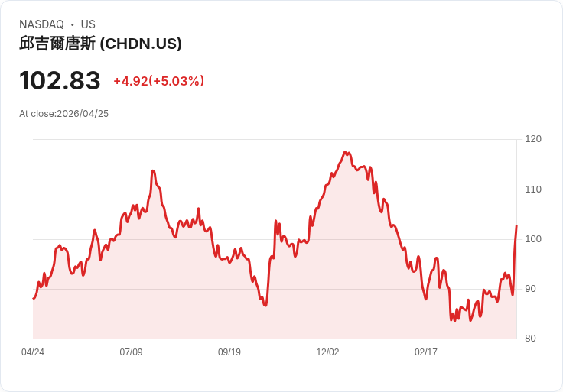Click the chart's highest peak near 12/02
Image resolution: width=563 pixels, height=392 pixels.
[x=345, y=152]
